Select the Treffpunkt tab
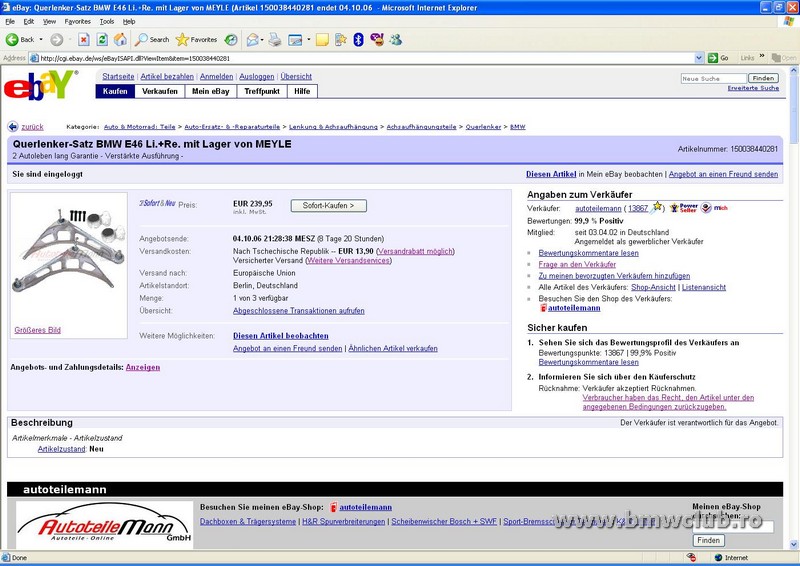The image size is (800, 566). [262, 91]
